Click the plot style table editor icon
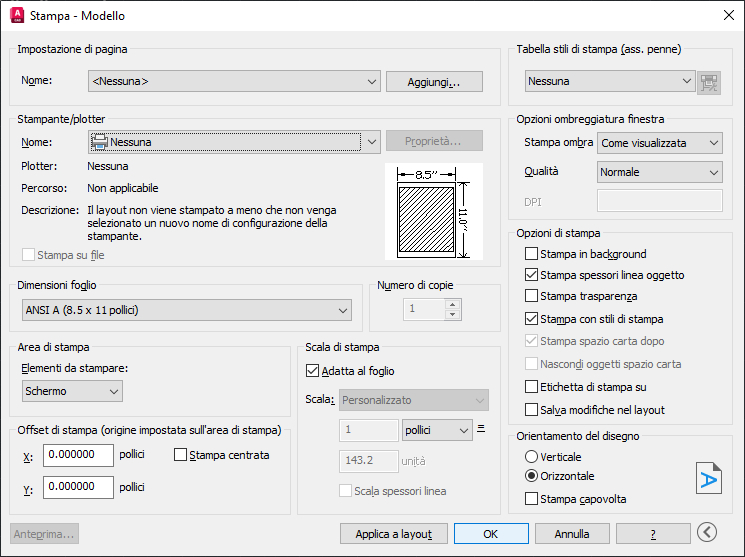 [x=709, y=82]
